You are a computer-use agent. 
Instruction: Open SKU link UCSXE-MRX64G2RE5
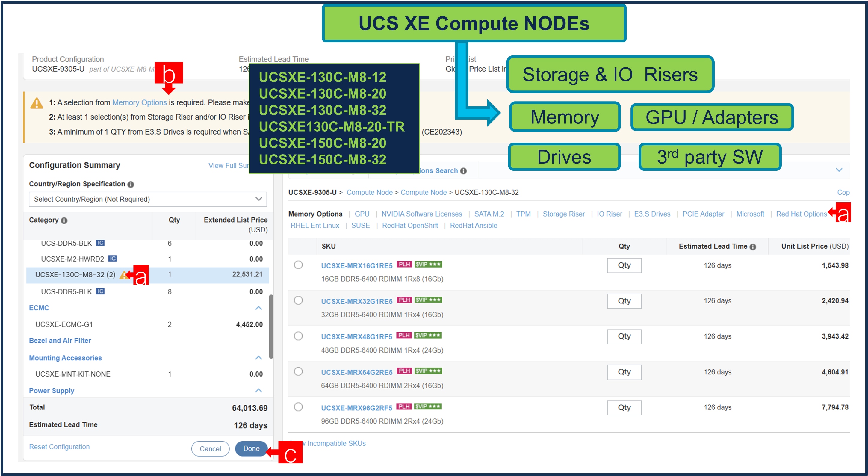[x=356, y=372]
